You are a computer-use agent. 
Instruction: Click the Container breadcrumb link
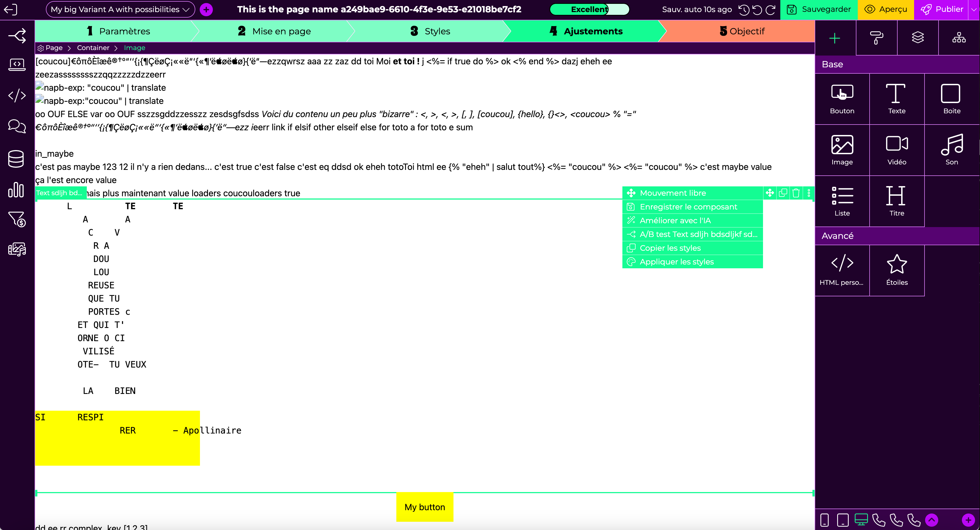tap(93, 48)
